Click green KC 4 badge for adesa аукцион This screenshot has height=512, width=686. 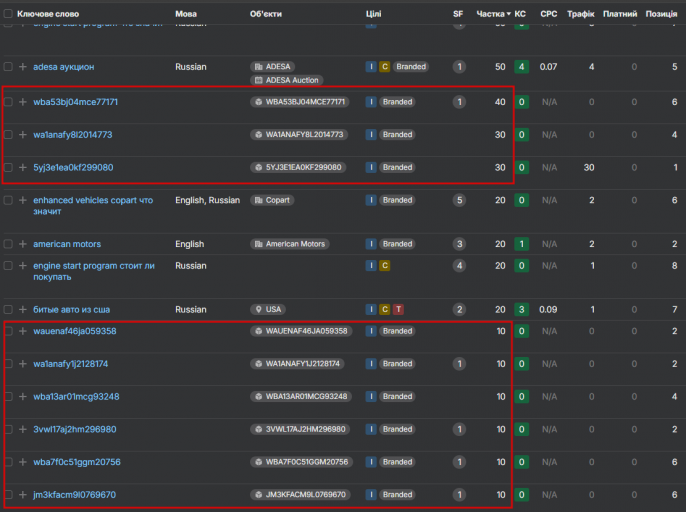pyautogui.click(x=522, y=67)
